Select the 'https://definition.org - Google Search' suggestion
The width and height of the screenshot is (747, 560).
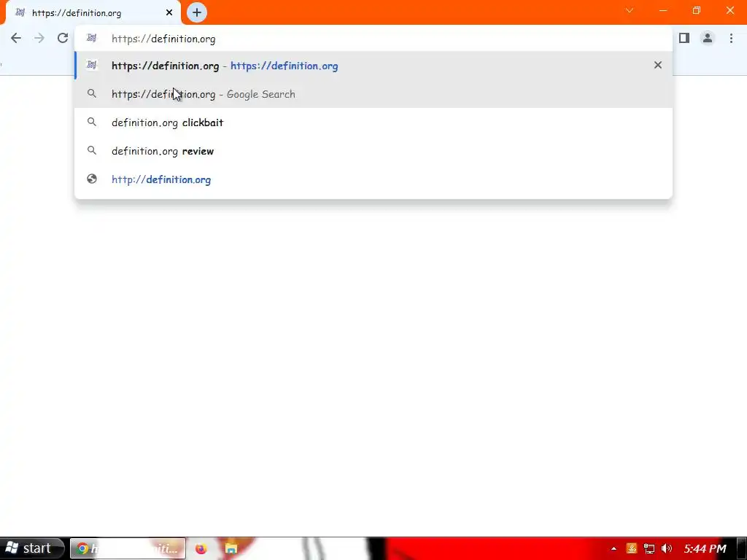373,94
